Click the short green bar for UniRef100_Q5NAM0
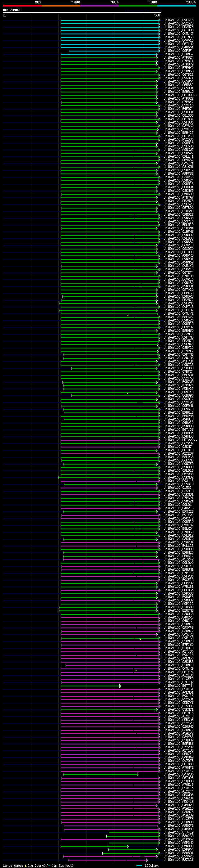The width and height of the screenshot is (199, 868). pos(95,846)
